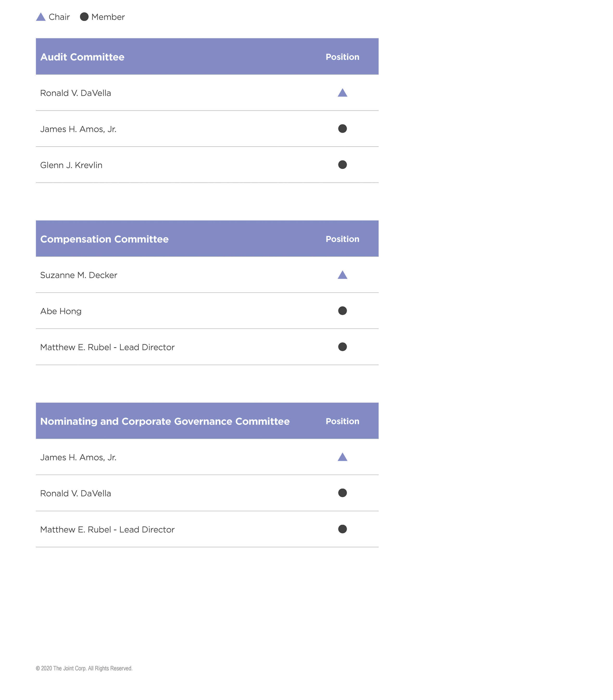
Task: Click the Member circle icon in the legend
Action: coord(84,17)
